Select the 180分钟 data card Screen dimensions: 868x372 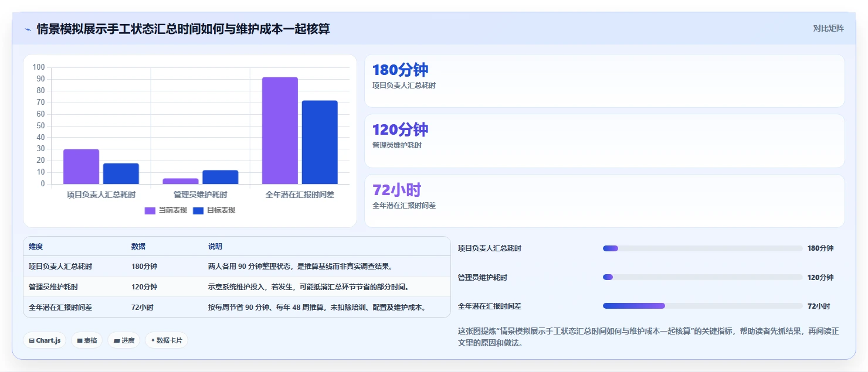point(605,81)
